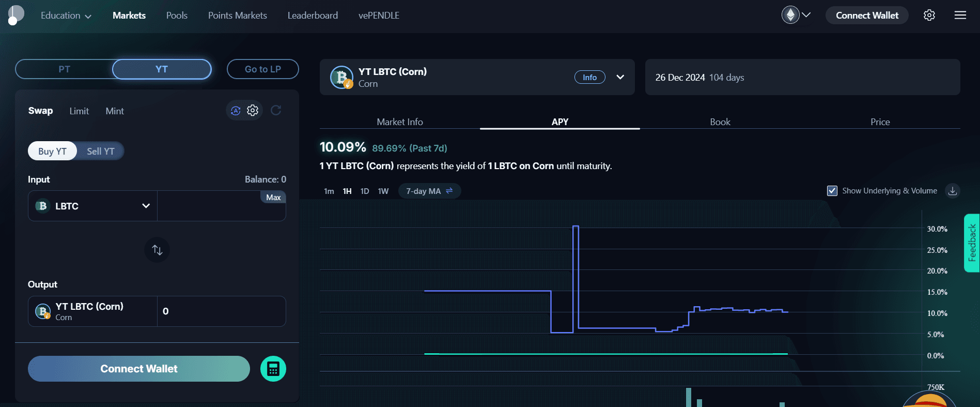Open the Book tab
Screen dimensions: 980x407
pos(720,122)
